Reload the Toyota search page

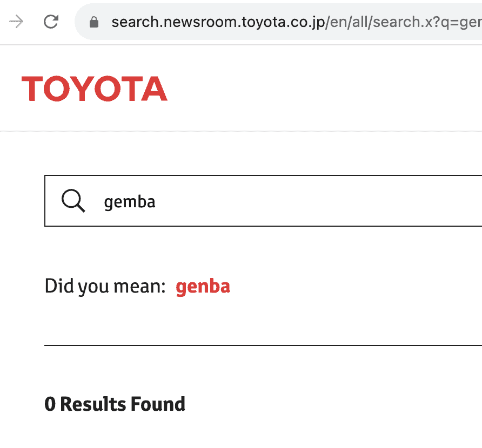point(51,22)
